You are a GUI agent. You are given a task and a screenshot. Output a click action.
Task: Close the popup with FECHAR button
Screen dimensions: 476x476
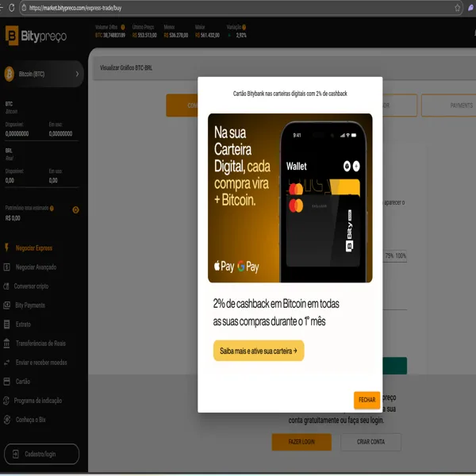tap(367, 400)
